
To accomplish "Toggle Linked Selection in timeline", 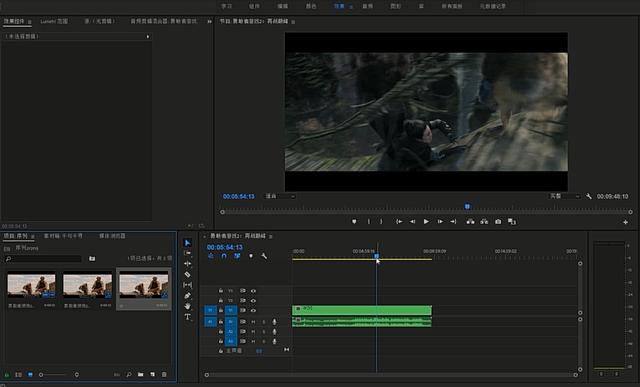I will click(237, 256).
